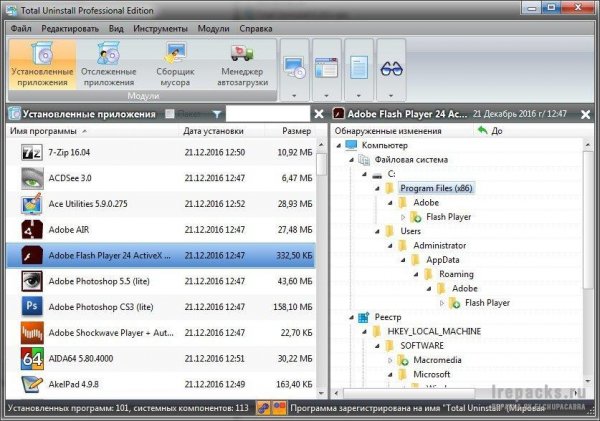The width and height of the screenshot is (600, 421).
Task: Click the Adobe Photoshop 5.5 (lite) icon
Action: click(x=32, y=281)
